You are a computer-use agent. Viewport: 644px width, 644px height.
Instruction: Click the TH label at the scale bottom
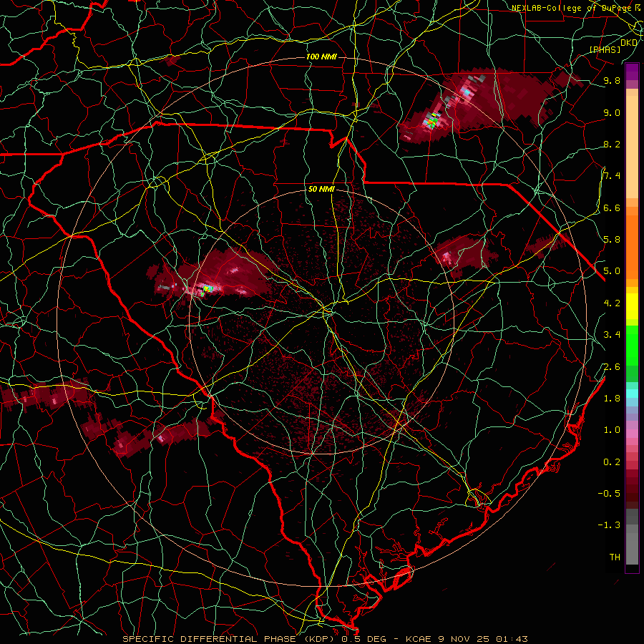[x=615, y=557]
